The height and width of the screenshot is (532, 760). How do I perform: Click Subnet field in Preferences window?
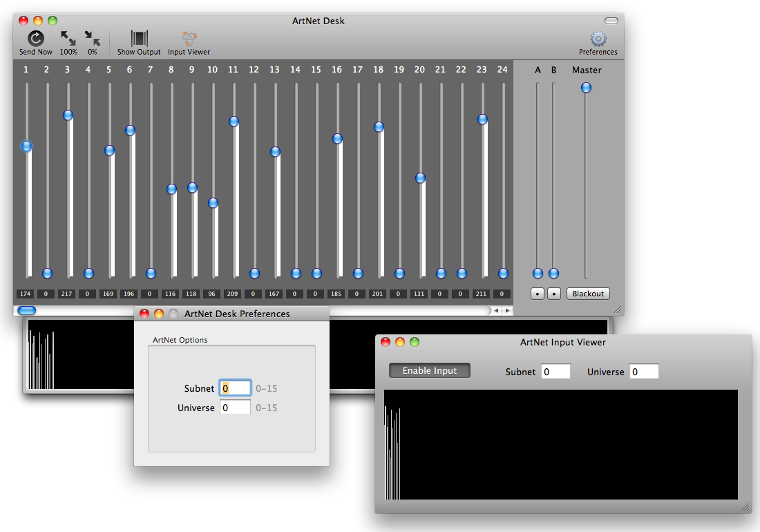(235, 388)
